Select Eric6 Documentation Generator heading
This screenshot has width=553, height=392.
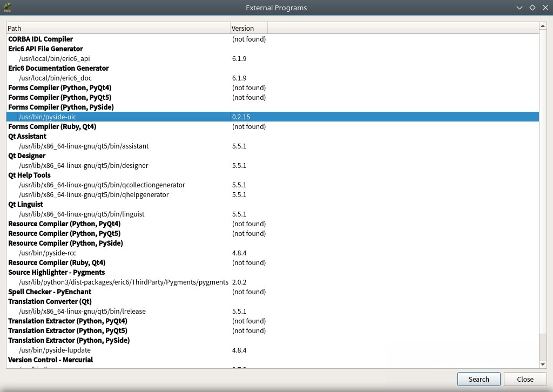[x=273, y=68]
